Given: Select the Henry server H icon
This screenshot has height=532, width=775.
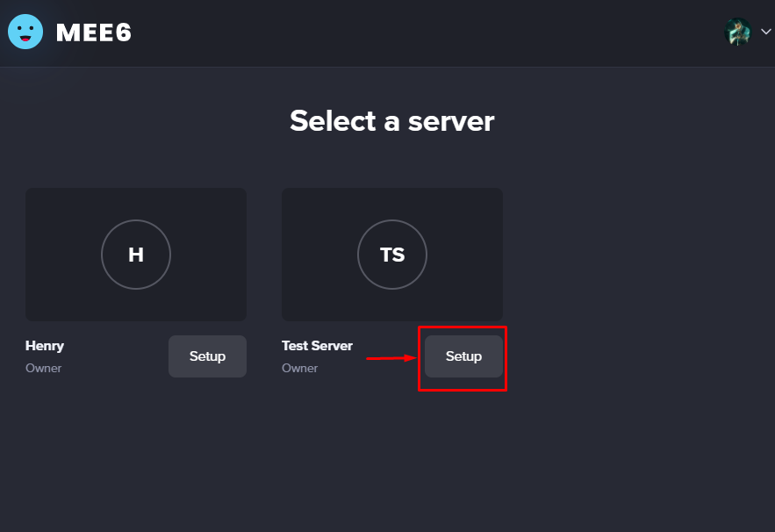Looking at the screenshot, I should [136, 254].
